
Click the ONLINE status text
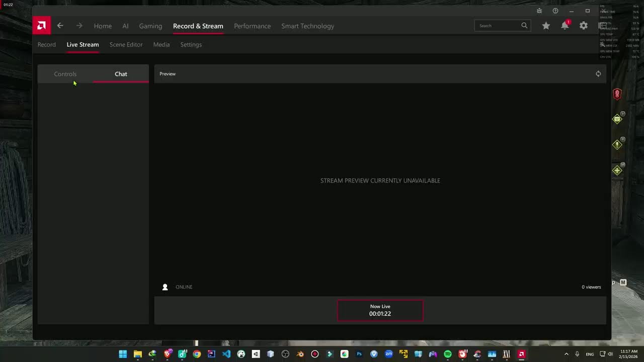pos(184,287)
